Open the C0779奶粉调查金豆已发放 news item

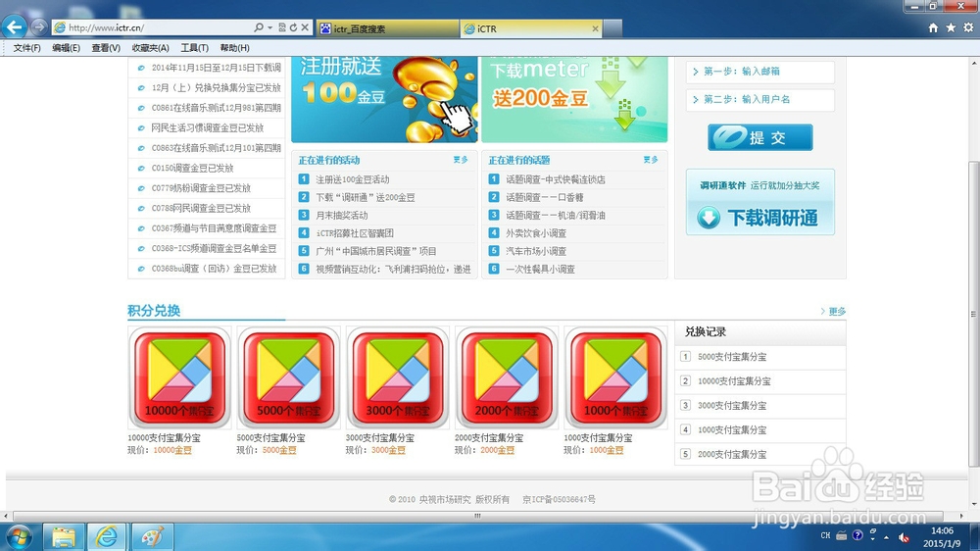point(201,188)
